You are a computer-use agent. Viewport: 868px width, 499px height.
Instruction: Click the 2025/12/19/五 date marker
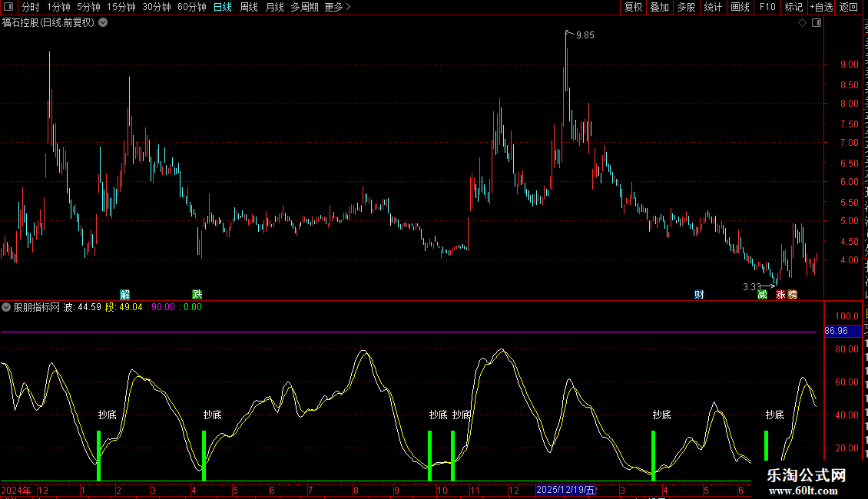(565, 490)
